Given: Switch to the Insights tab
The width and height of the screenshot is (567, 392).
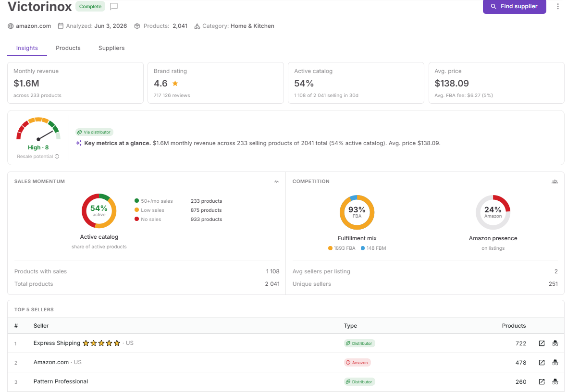Looking at the screenshot, I should (27, 48).
